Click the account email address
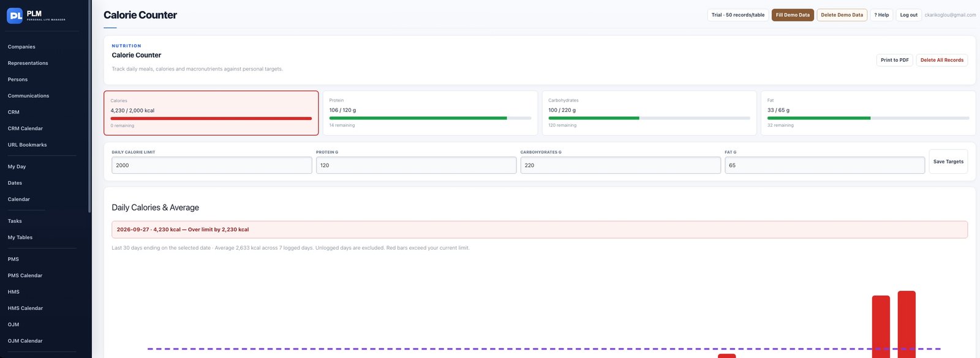This screenshot has width=980, height=358. tap(950, 15)
